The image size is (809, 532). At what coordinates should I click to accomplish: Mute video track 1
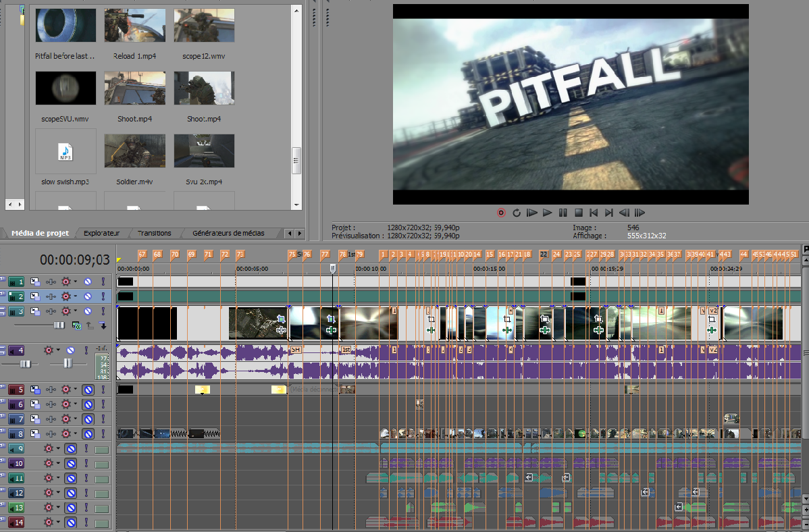(88, 282)
